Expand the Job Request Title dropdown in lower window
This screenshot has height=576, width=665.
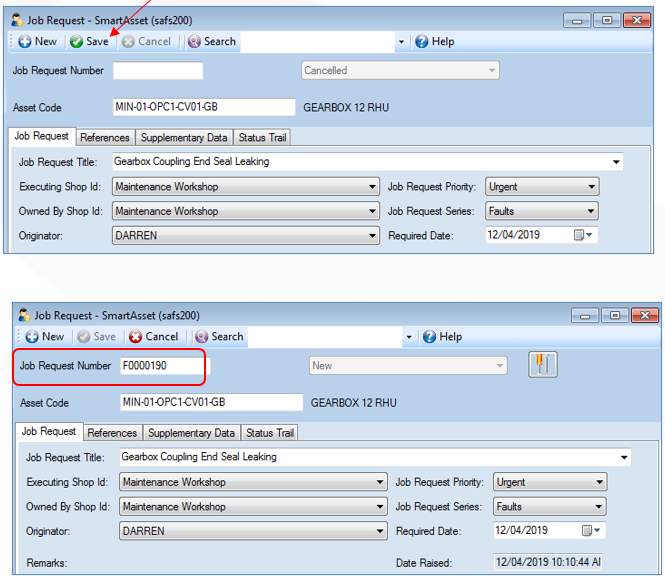(x=624, y=457)
